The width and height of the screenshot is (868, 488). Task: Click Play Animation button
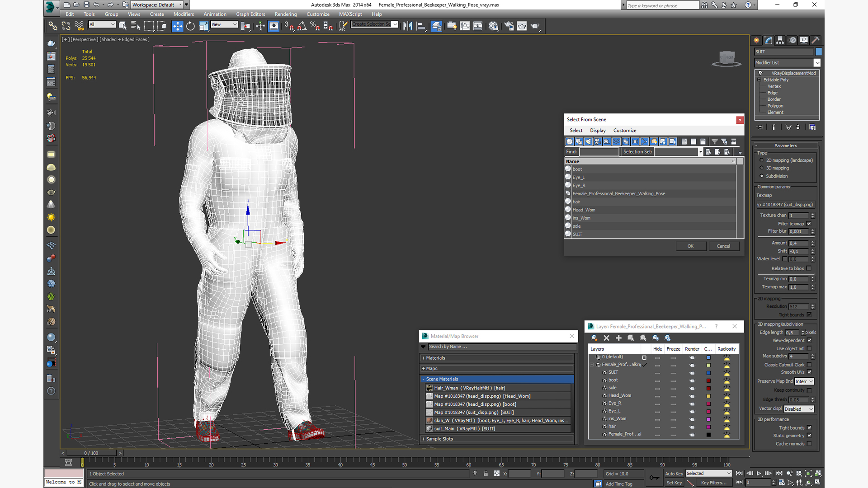[x=759, y=474]
